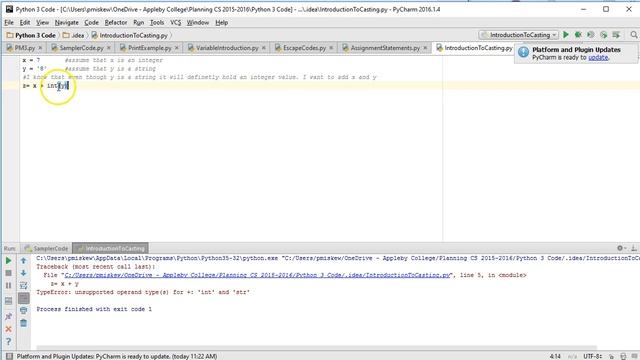Screen dimensions: 640x360
Task: Open the View menu
Action: coord(42,22)
